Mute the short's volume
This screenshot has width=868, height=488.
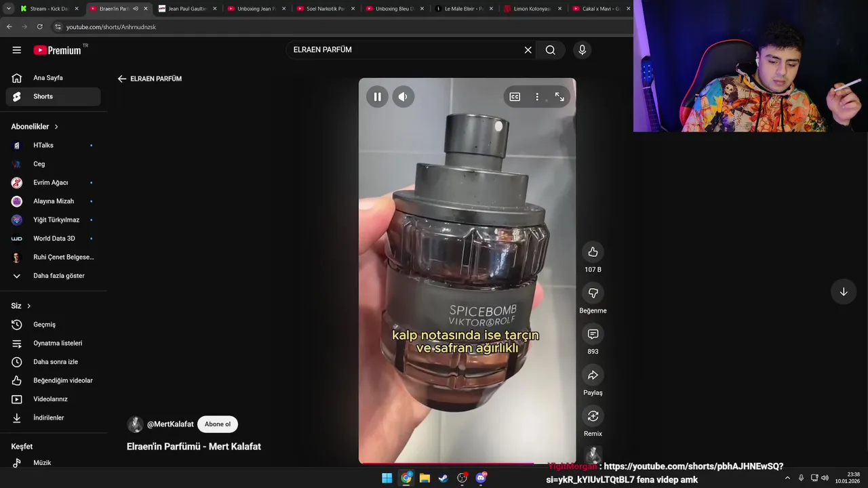403,97
